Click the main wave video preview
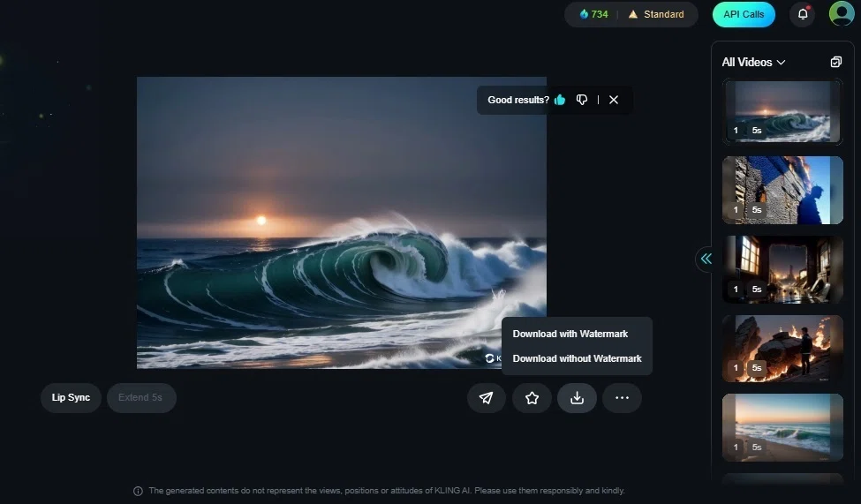861x504 pixels. [x=342, y=222]
